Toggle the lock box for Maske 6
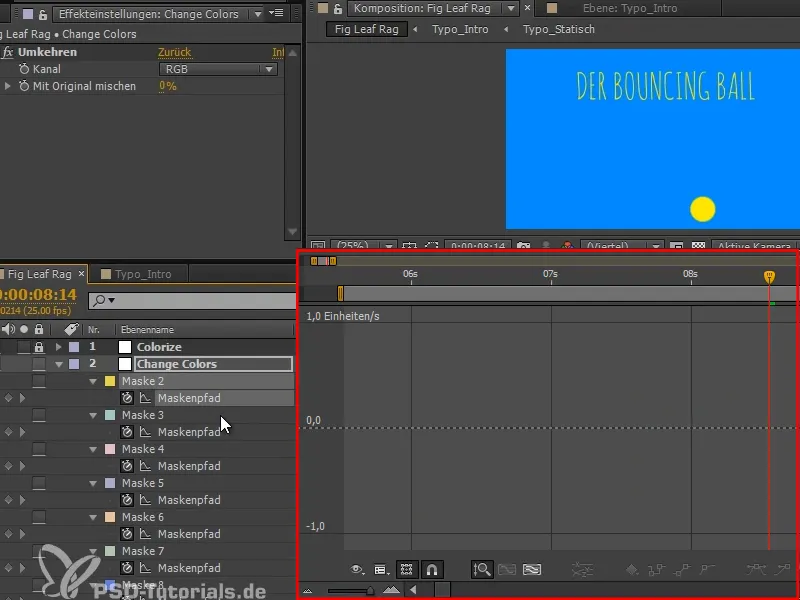 [x=39, y=517]
